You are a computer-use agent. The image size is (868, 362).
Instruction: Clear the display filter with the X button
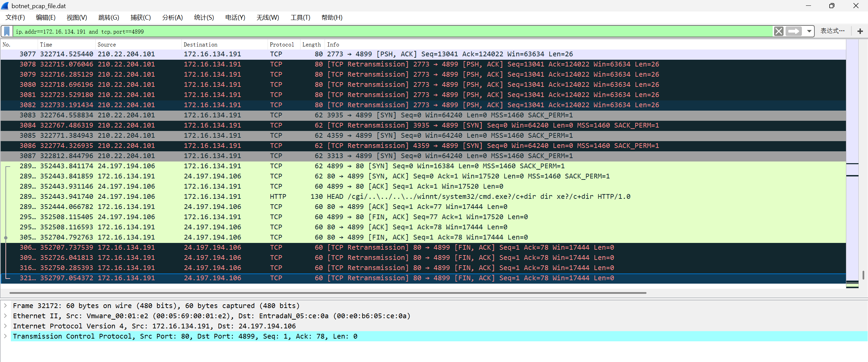point(778,31)
